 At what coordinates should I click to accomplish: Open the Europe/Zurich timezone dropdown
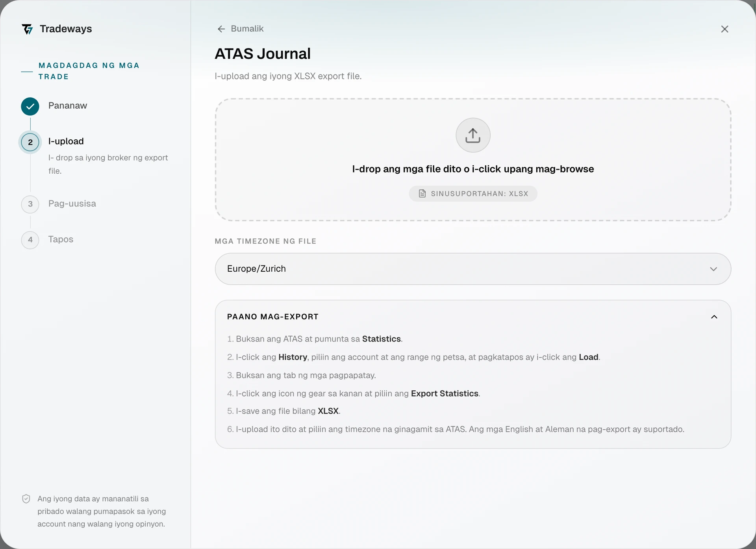click(x=473, y=269)
